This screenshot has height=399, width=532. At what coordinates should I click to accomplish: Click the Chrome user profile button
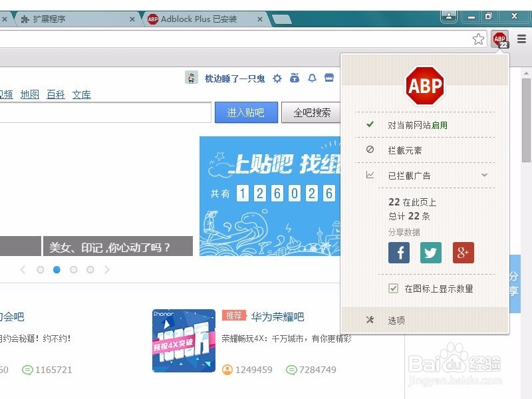[448, 16]
